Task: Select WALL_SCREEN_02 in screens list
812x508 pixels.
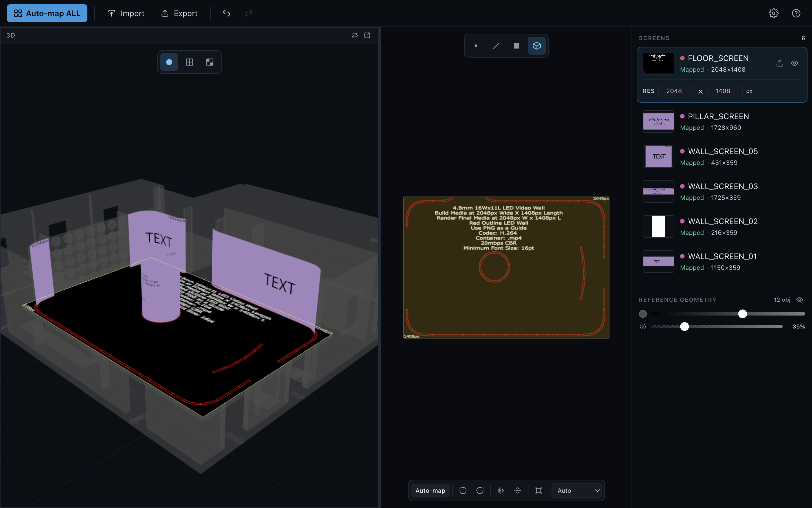Action: [x=722, y=226]
